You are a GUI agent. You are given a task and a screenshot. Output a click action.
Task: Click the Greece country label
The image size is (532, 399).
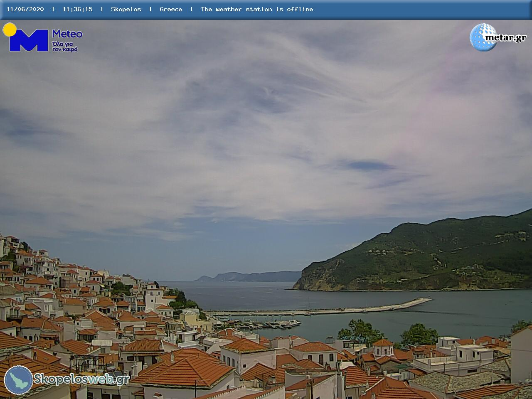(171, 9)
